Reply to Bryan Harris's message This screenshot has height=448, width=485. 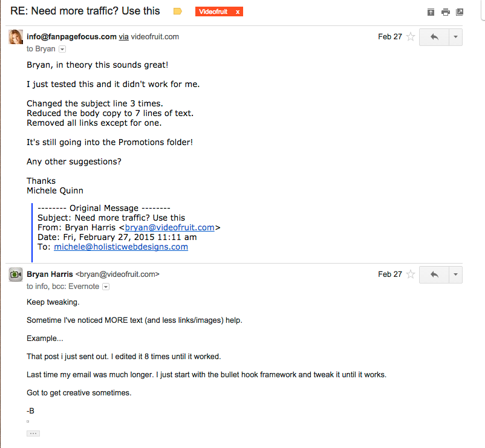[x=434, y=274]
